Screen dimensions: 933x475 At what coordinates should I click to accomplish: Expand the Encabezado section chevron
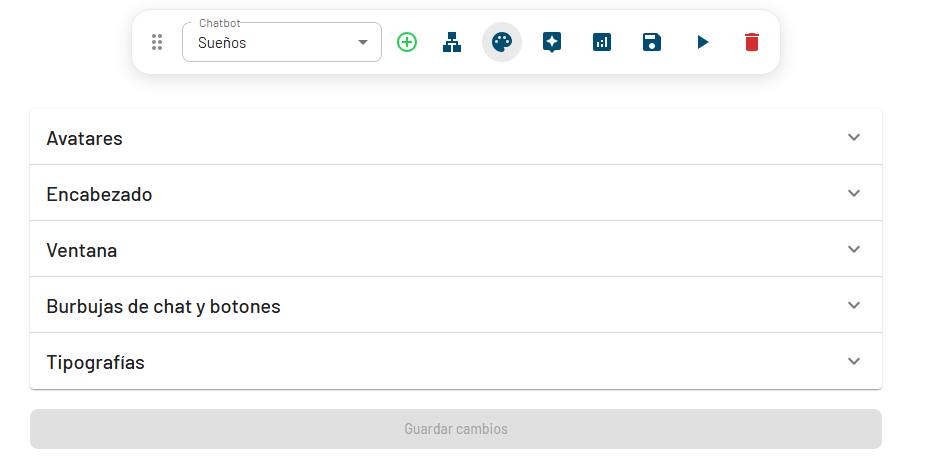pyautogui.click(x=853, y=193)
